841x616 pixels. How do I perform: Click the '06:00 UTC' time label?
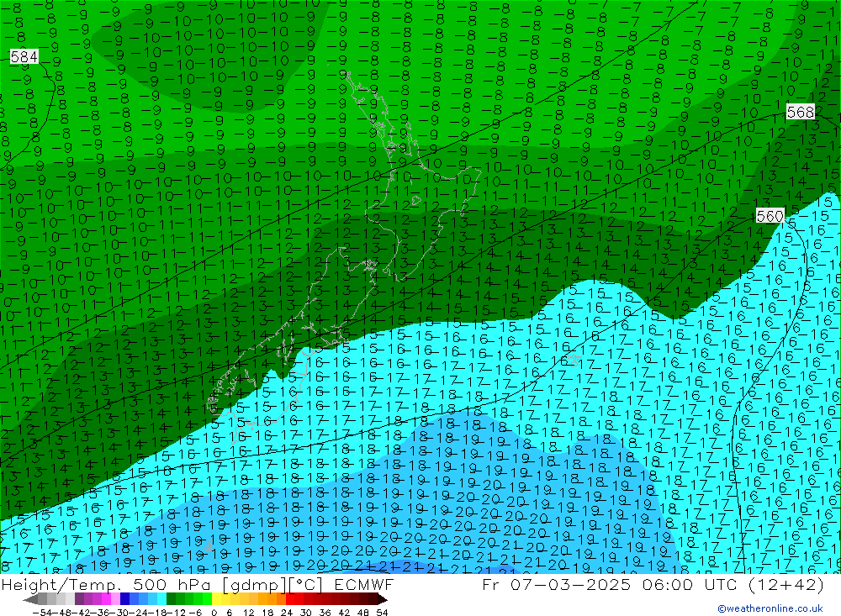(x=691, y=584)
